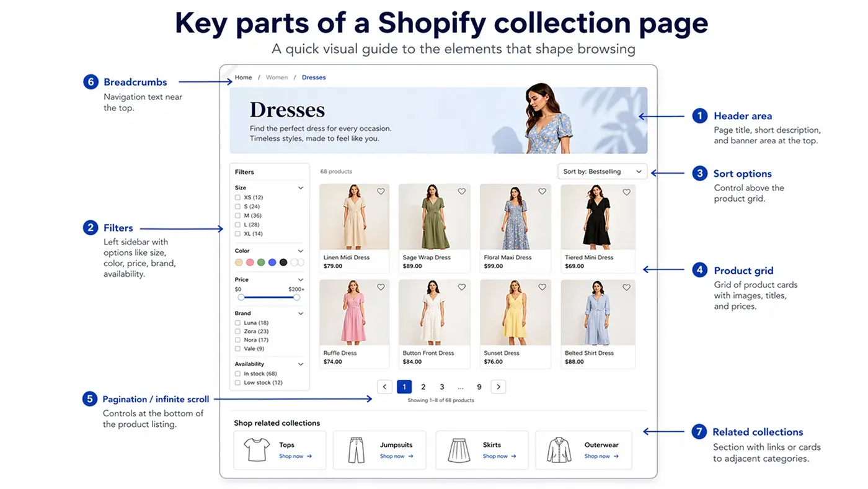
Task: Click the wishlist heart on Sage Wrap Dress
Action: (x=461, y=192)
